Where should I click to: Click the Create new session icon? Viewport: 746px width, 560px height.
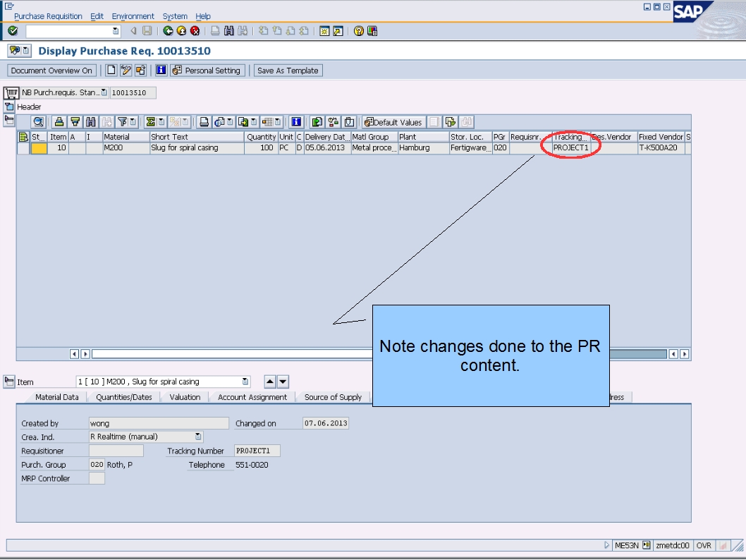[324, 31]
